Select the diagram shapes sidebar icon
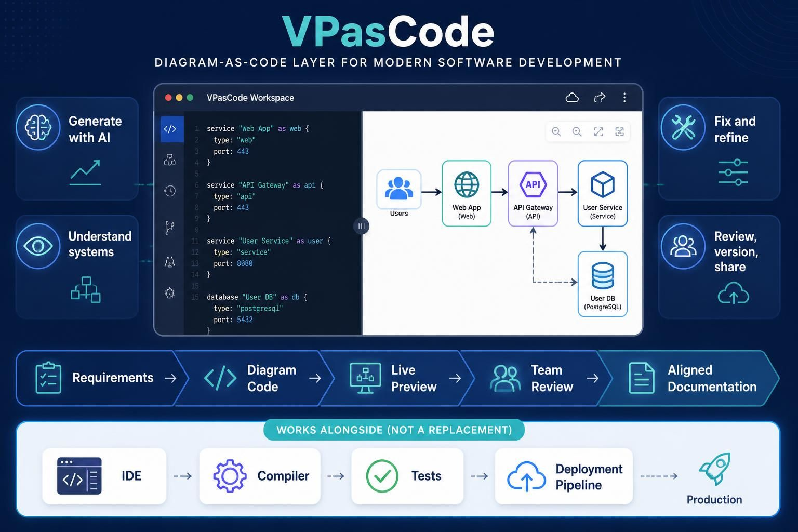Screen dimensions: 798x532 point(170,160)
